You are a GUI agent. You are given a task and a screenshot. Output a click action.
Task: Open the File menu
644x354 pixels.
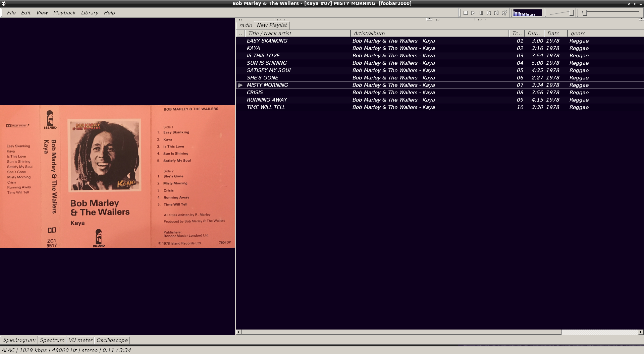11,13
